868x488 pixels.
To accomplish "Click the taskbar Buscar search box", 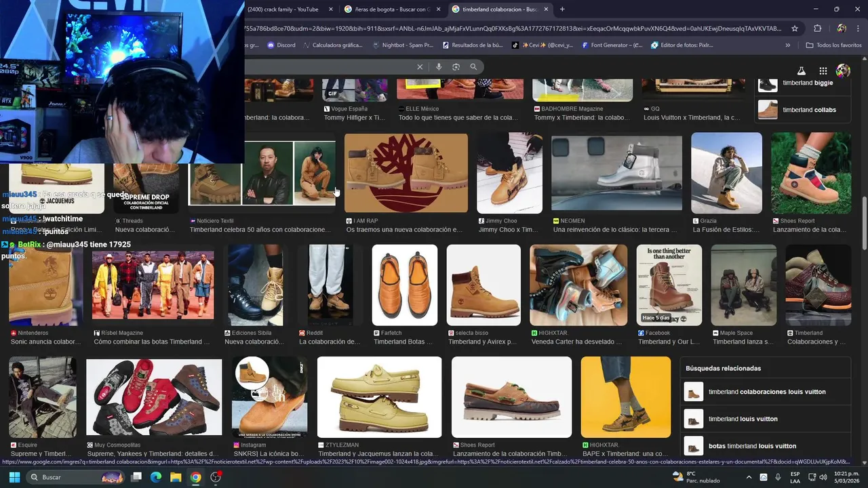I will 76,477.
